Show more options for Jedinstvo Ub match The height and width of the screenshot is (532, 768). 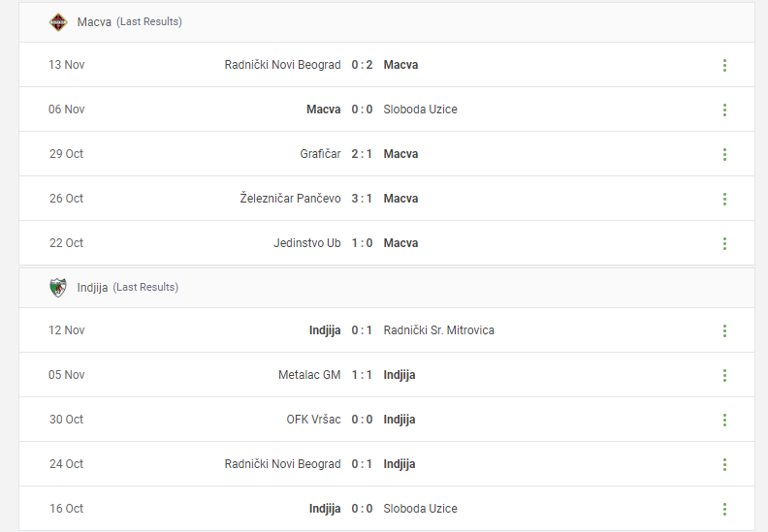pos(724,243)
